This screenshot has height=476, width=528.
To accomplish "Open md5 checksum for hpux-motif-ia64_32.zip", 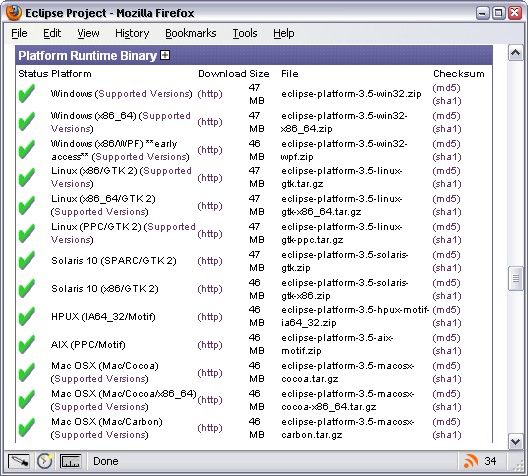I will click(447, 310).
